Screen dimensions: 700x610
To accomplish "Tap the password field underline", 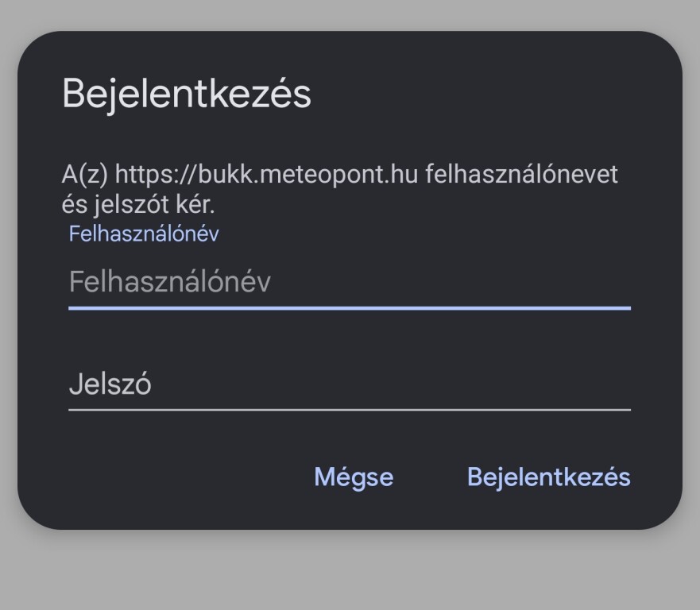I will (350, 411).
